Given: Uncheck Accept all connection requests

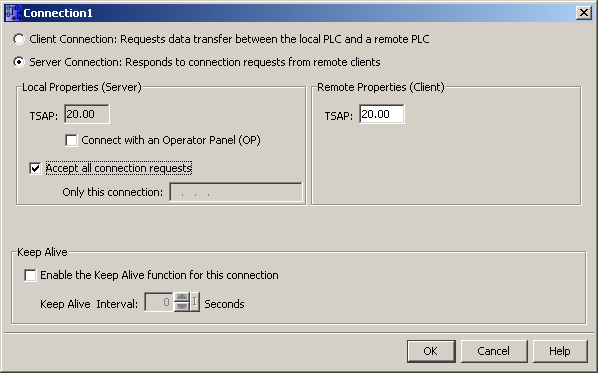Looking at the screenshot, I should pos(35,168).
